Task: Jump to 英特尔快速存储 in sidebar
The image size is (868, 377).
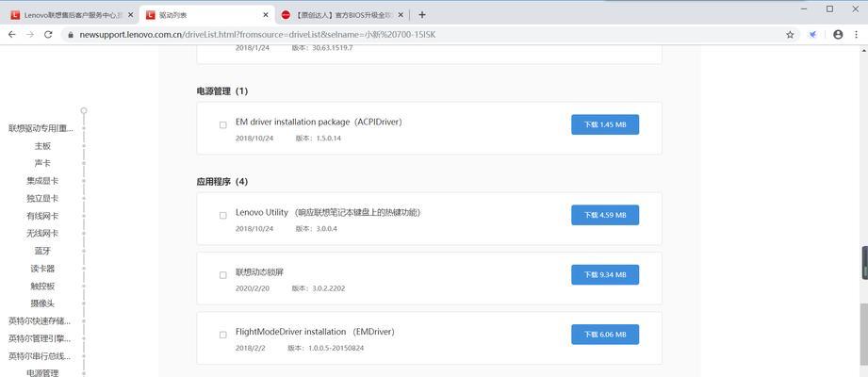Action: coord(41,321)
